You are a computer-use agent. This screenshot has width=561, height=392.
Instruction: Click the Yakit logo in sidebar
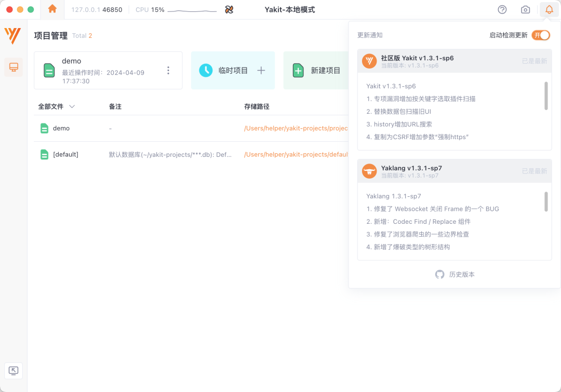tap(12, 36)
